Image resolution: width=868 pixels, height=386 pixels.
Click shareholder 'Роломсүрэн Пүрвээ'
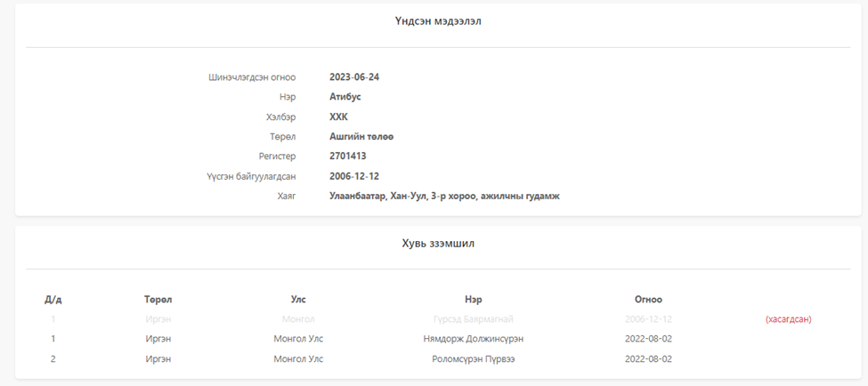(x=474, y=359)
